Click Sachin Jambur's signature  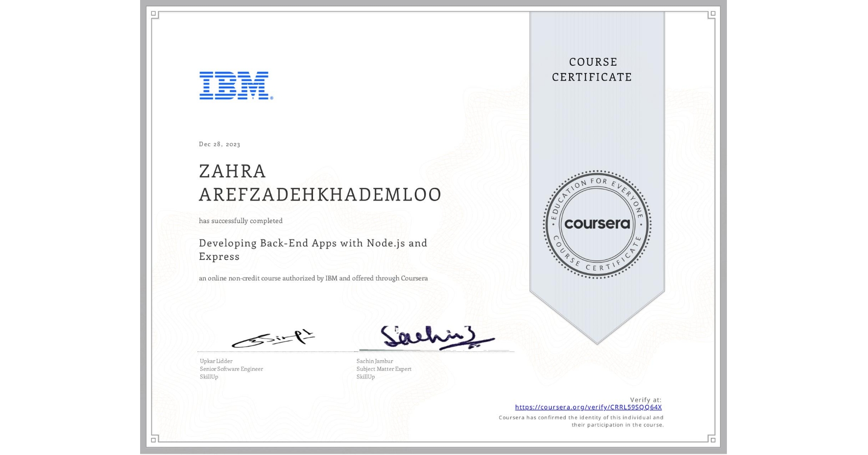click(x=436, y=337)
